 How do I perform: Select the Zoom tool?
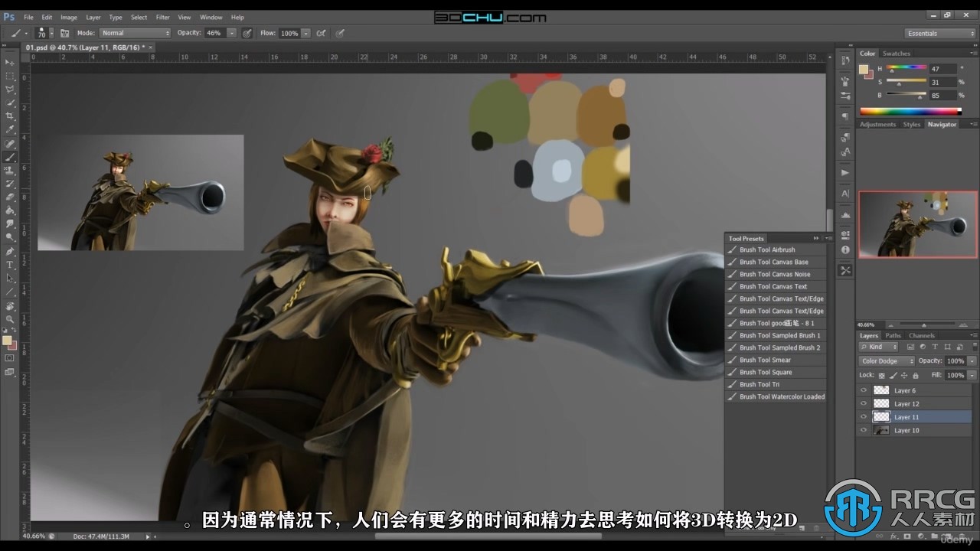click(10, 318)
